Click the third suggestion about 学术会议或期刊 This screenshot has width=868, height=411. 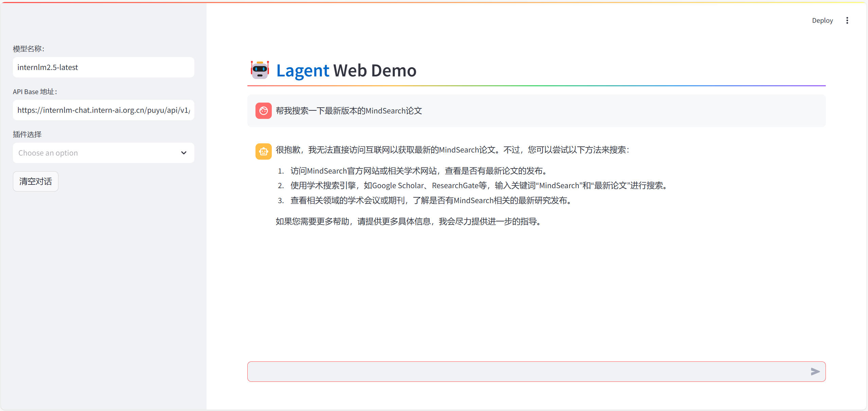pos(431,200)
